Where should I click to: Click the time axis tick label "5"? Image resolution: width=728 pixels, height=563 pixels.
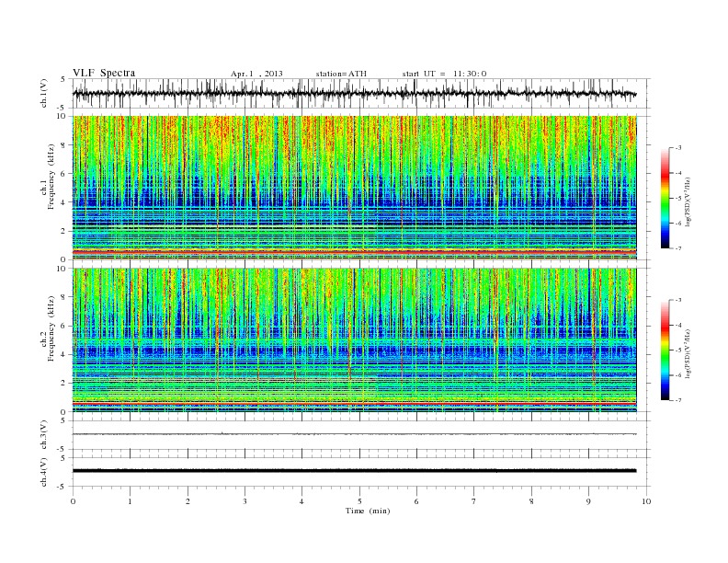pos(359,501)
